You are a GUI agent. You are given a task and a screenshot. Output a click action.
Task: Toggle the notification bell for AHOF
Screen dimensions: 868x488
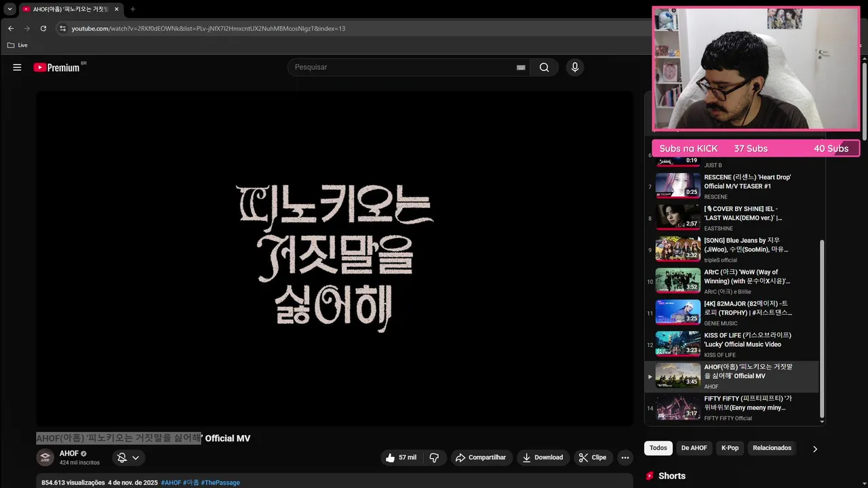122,457
